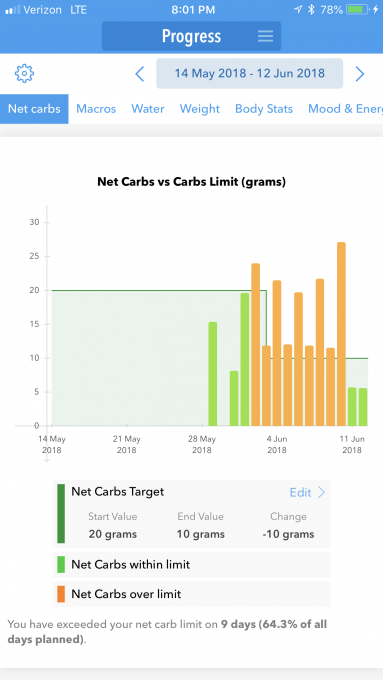Edit the Net Carbs Target
This screenshot has height=680, width=383.
[300, 492]
